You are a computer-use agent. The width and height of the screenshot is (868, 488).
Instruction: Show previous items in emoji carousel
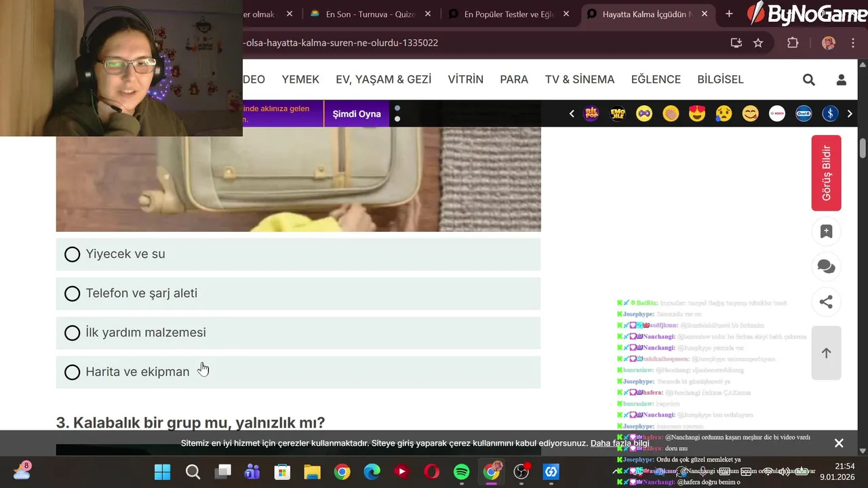pos(572,114)
